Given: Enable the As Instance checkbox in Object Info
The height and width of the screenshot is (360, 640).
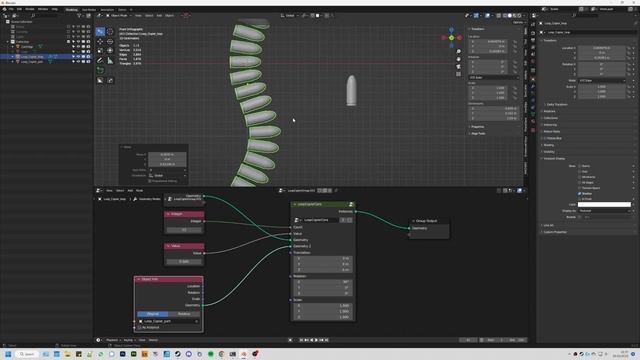Looking at the screenshot, I should tap(140, 327).
